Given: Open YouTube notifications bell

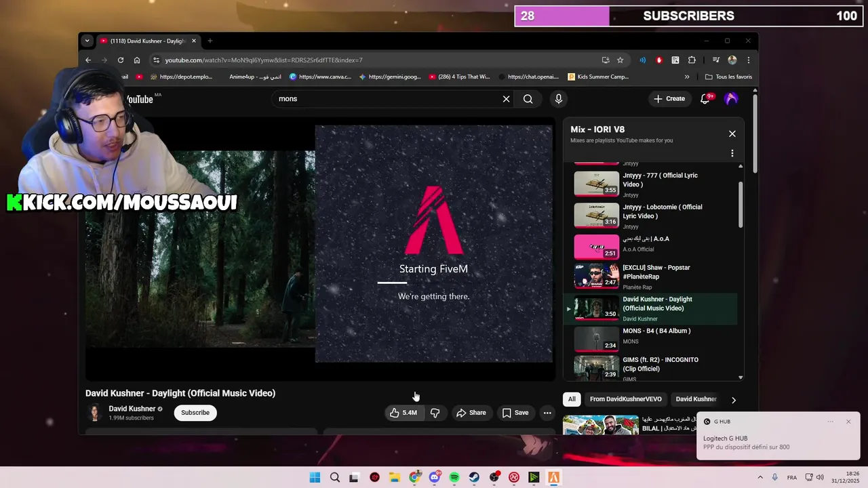Looking at the screenshot, I should [x=705, y=99].
